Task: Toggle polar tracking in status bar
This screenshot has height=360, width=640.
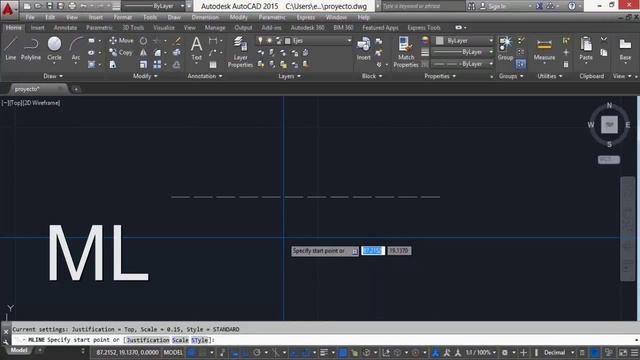Action: tap(257, 352)
